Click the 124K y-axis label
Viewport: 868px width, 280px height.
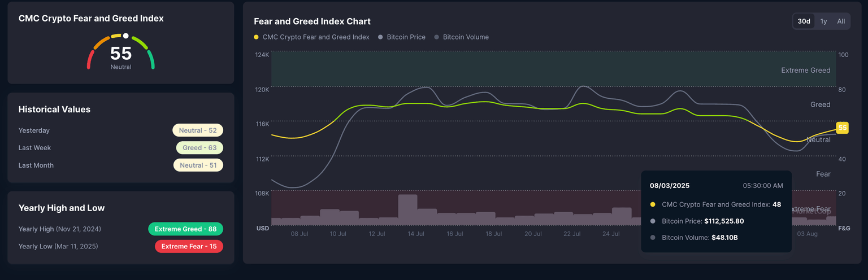pos(262,55)
